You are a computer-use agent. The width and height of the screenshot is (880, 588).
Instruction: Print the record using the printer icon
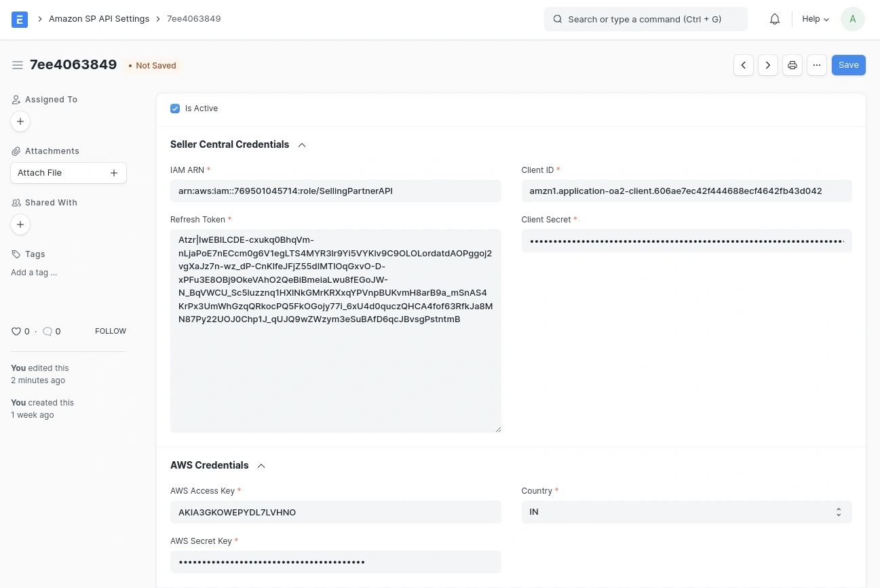[x=792, y=64]
